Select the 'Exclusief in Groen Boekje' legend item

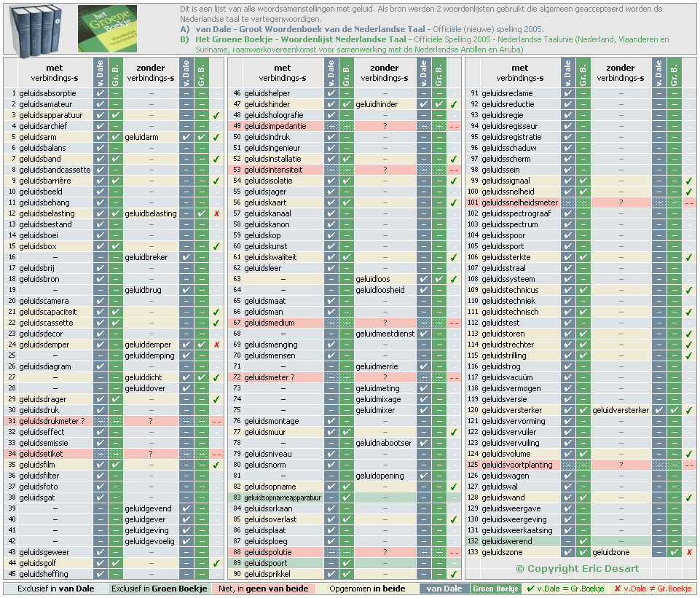pyautogui.click(x=160, y=589)
